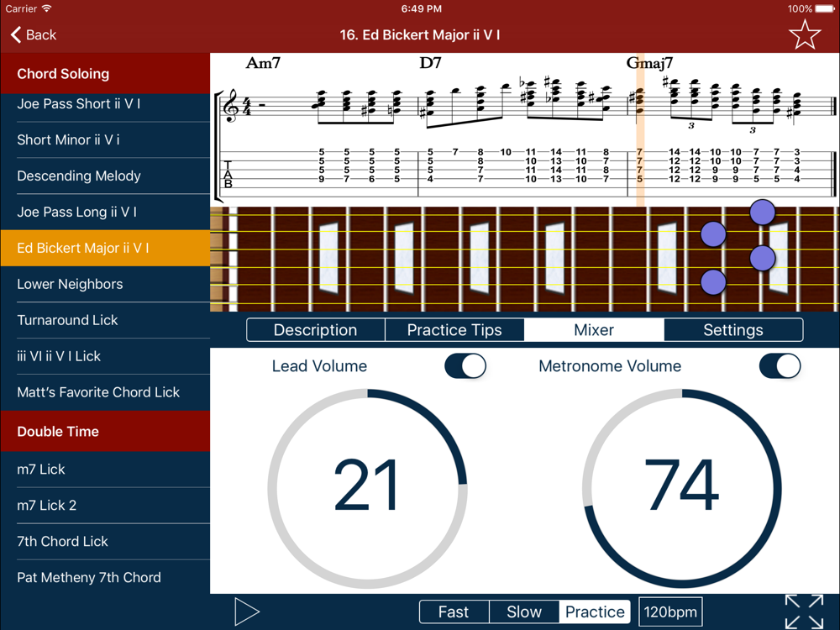Open the Settings tab
Screen dimensions: 840x630
tap(733, 330)
